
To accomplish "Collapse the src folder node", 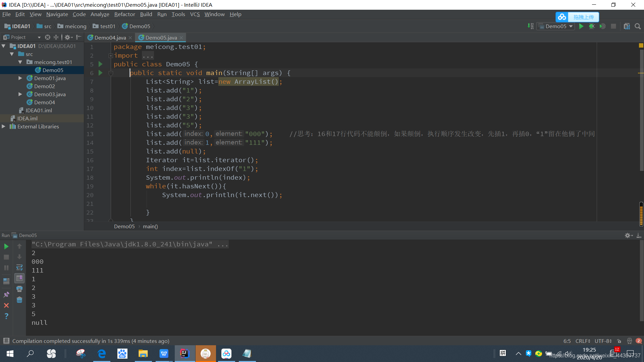I will tap(12, 54).
